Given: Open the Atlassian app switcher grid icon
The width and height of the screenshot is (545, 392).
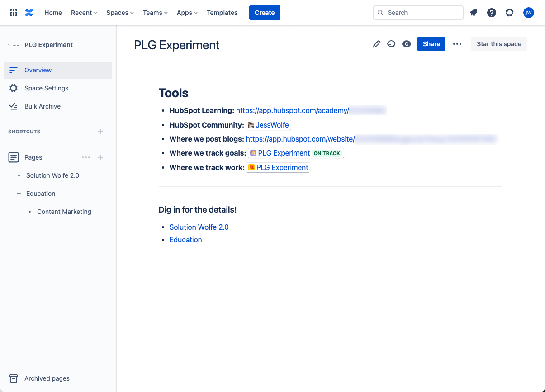Looking at the screenshot, I should click(x=13, y=13).
